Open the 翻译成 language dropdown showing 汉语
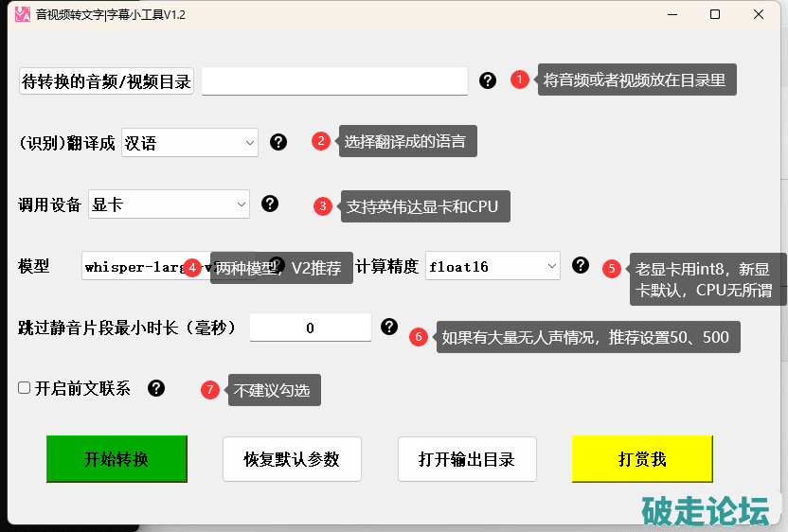Viewport: 788px width, 532px height. pos(189,143)
